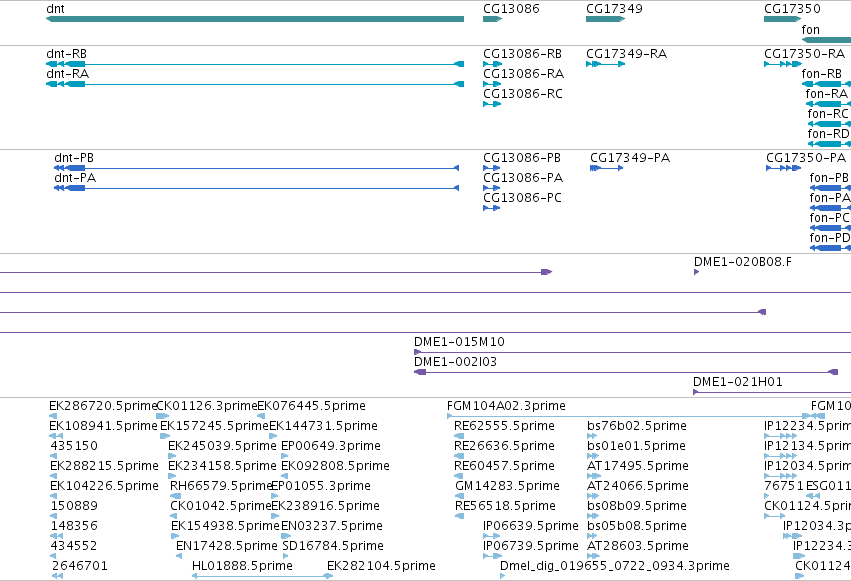Image resolution: width=851 pixels, height=581 pixels.
Task: Select the CG17349 gene arrow
Action: tap(606, 19)
